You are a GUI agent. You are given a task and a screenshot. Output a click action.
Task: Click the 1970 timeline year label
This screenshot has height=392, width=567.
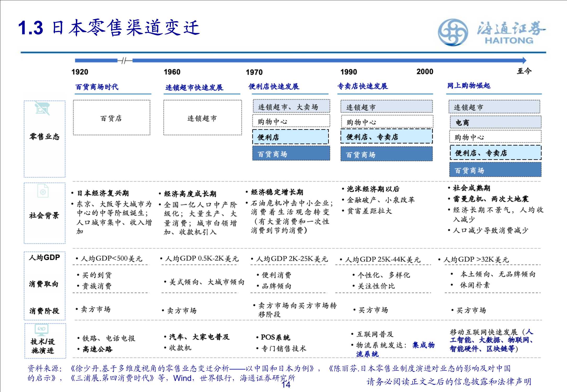click(254, 72)
